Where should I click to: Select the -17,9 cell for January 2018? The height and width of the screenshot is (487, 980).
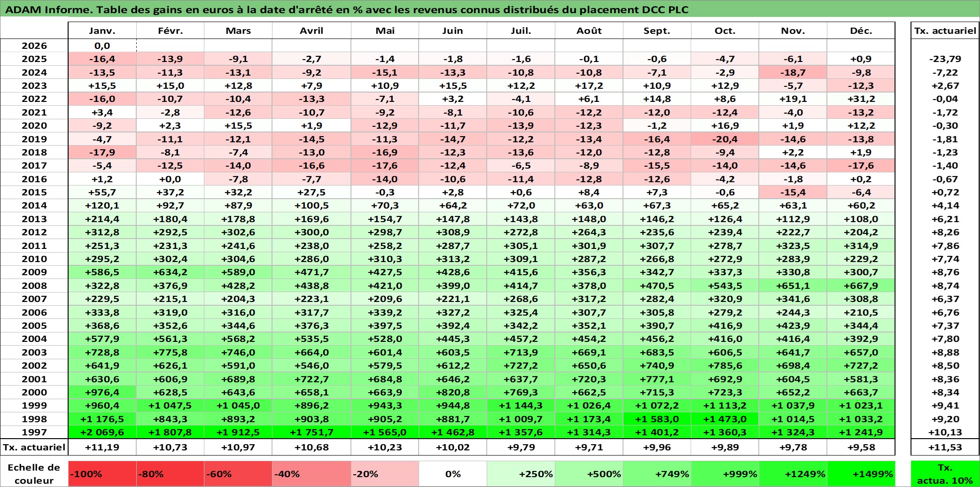[102, 152]
